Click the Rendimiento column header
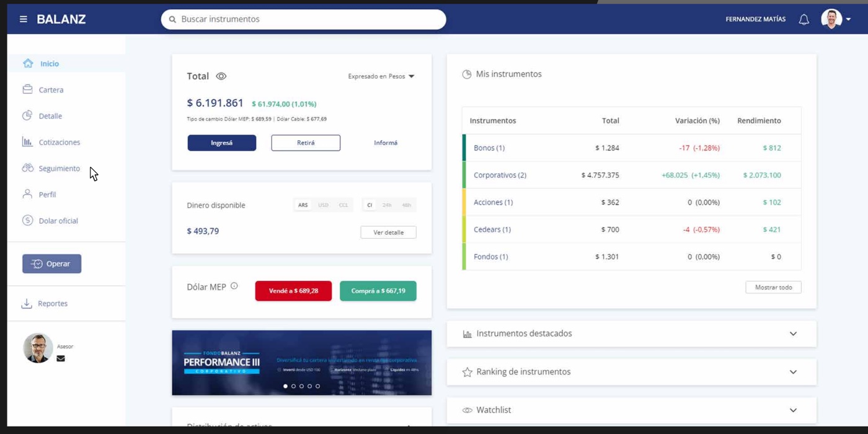Screen dimensions: 868x434 (759, 121)
